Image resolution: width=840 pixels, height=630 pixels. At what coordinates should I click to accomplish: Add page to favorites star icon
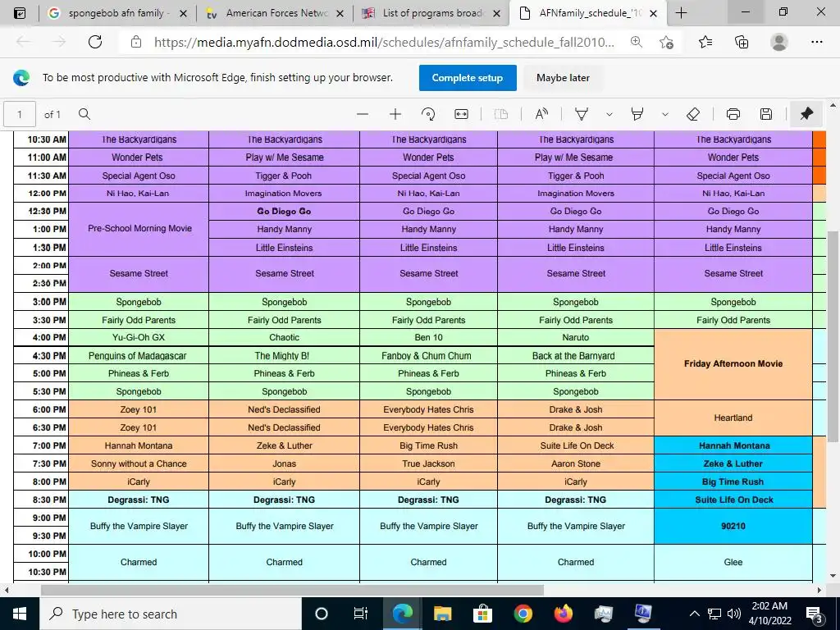point(666,42)
